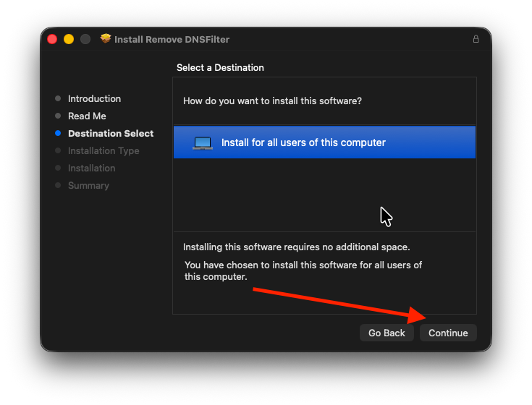Open the Read Me step label
The width and height of the screenshot is (532, 405).
(87, 116)
